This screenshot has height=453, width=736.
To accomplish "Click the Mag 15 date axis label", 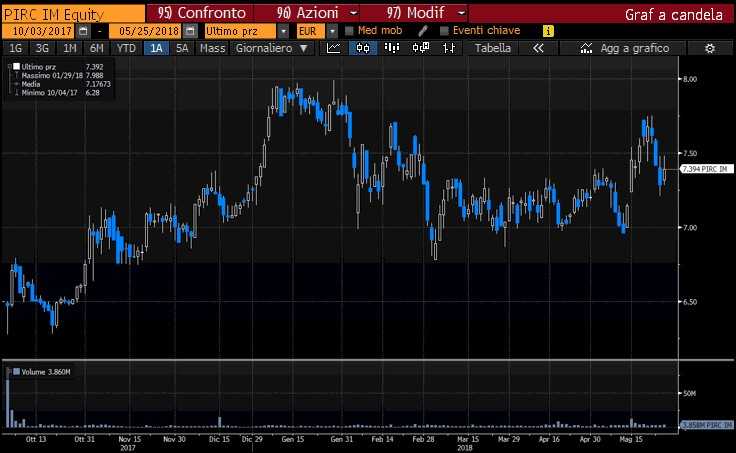I will 631,439.
